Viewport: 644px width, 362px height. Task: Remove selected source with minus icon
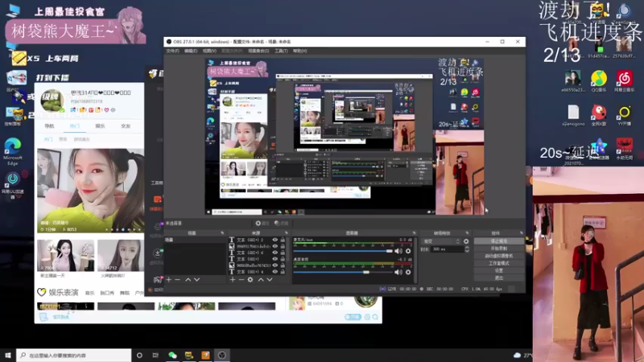pyautogui.click(x=241, y=279)
